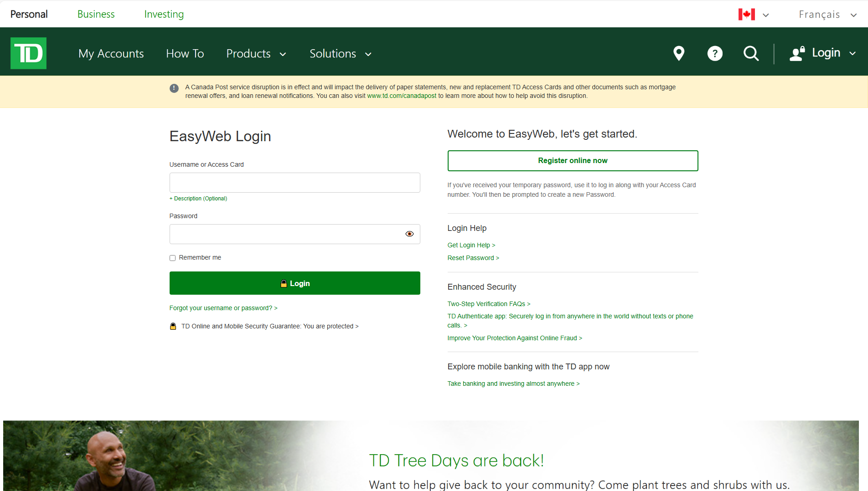Open TD Online and Mobile Security Guarantee link

270,326
